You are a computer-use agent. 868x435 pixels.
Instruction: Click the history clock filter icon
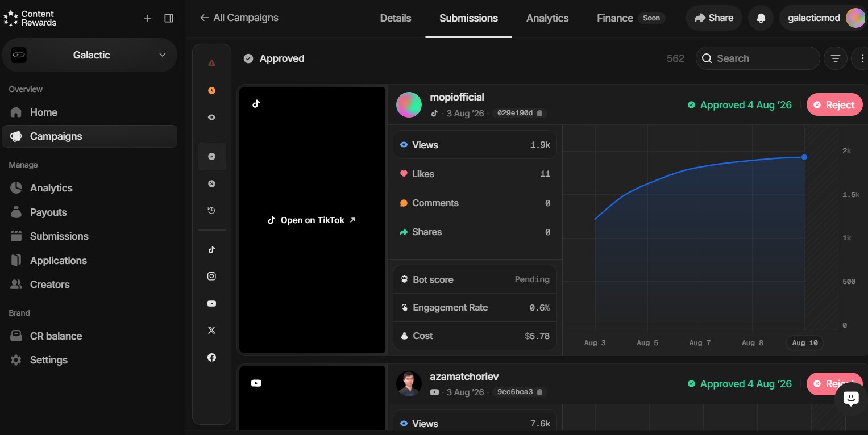tap(212, 211)
